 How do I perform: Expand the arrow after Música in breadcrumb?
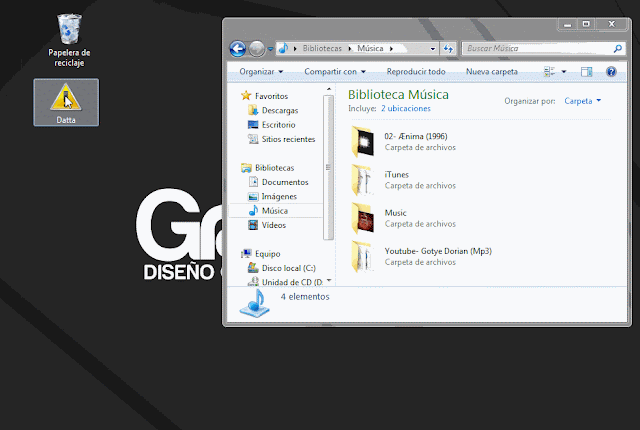point(391,49)
